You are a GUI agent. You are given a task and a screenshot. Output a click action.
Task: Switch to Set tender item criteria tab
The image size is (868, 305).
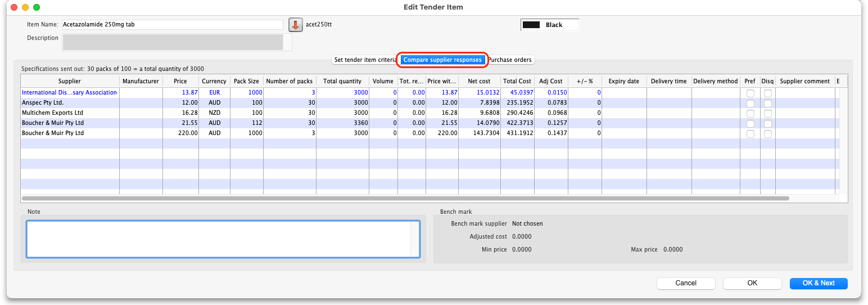pos(365,60)
